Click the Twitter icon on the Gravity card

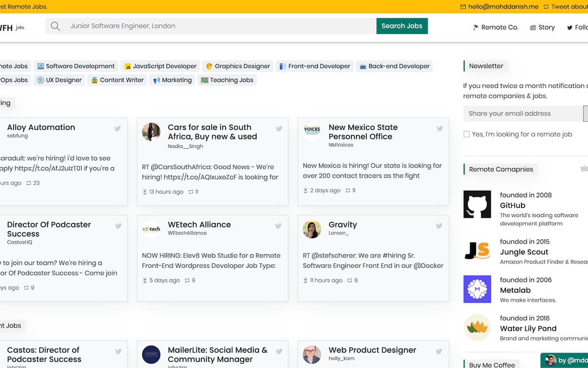click(x=439, y=226)
